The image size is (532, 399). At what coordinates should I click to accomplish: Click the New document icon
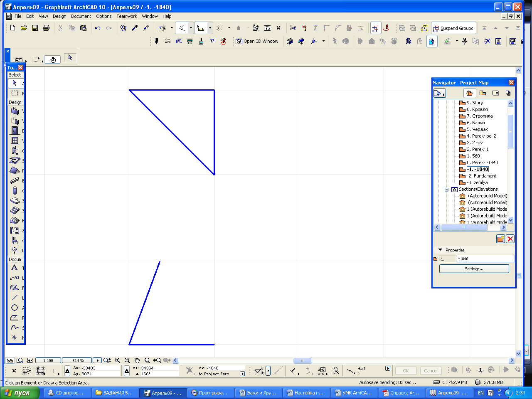pyautogui.click(x=12, y=28)
